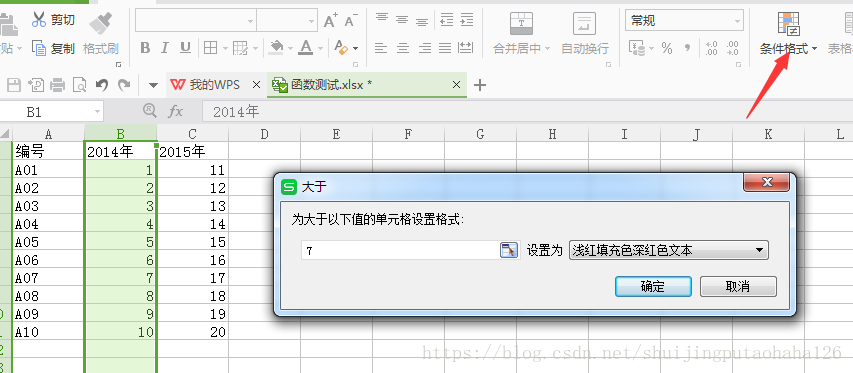Apply thousands separator comma style
The width and height of the screenshot is (853, 373).
(687, 48)
